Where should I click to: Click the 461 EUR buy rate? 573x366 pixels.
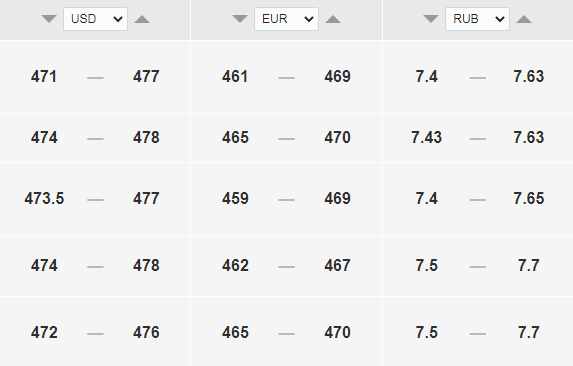(235, 77)
